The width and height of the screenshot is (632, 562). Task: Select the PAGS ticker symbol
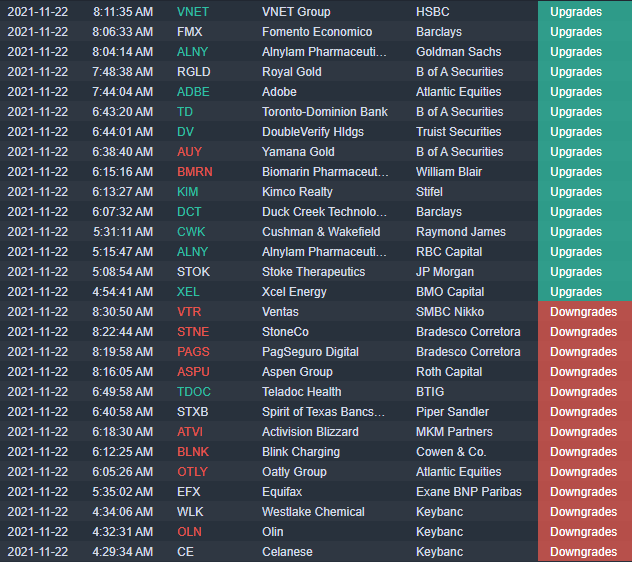click(x=193, y=352)
